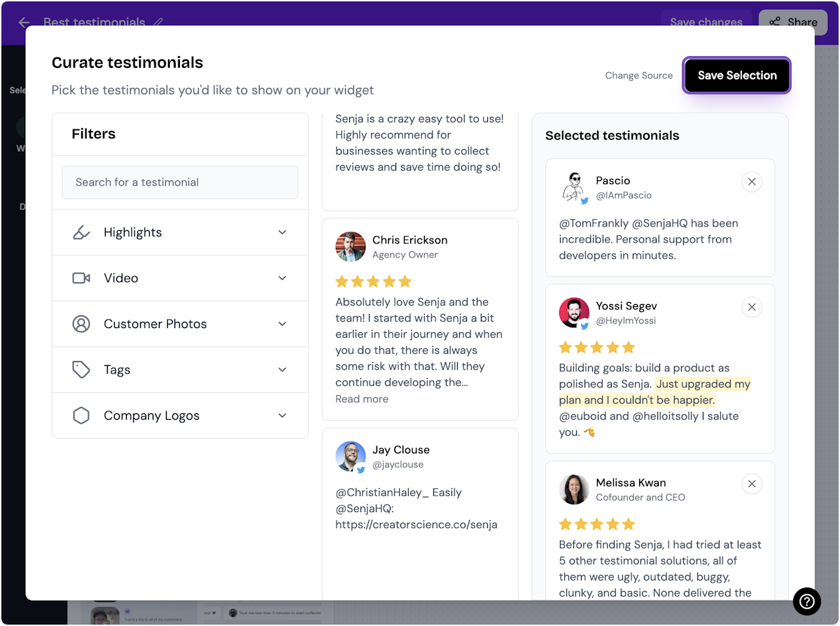The image size is (840, 626).
Task: Click the Save Selection button
Action: (736, 76)
